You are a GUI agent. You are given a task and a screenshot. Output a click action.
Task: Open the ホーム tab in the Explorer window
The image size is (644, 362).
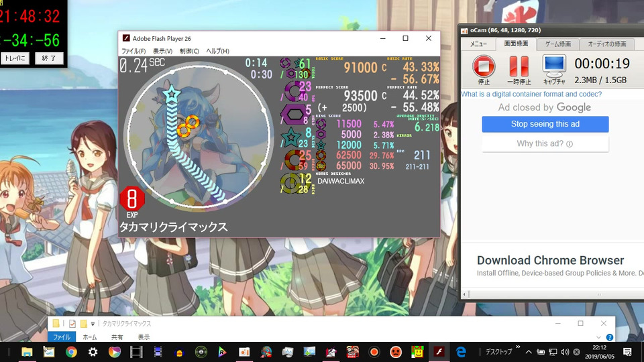click(x=89, y=337)
